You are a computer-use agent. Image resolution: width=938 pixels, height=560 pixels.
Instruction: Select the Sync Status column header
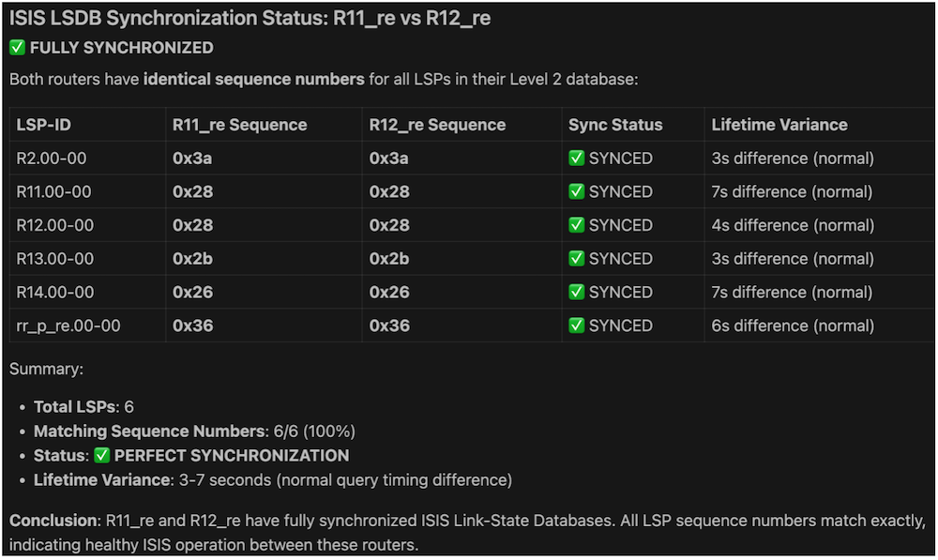pos(615,125)
